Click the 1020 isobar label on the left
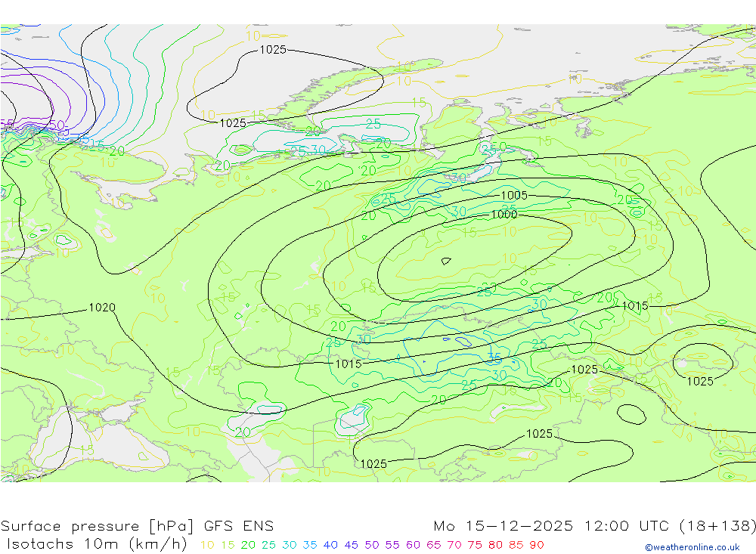Screen dimensions: 756x554 tap(102, 307)
